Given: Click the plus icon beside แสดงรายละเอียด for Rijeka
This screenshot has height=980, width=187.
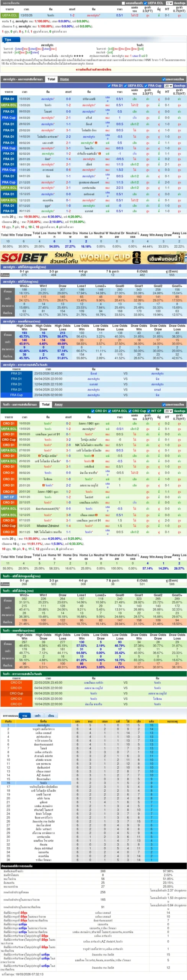Looking at the screenshot, I should click(x=163, y=404).
